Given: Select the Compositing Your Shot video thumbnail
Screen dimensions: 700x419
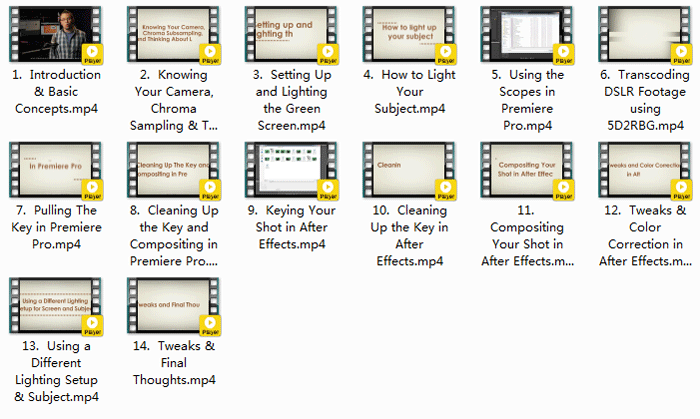Looking at the screenshot, I should click(527, 169).
